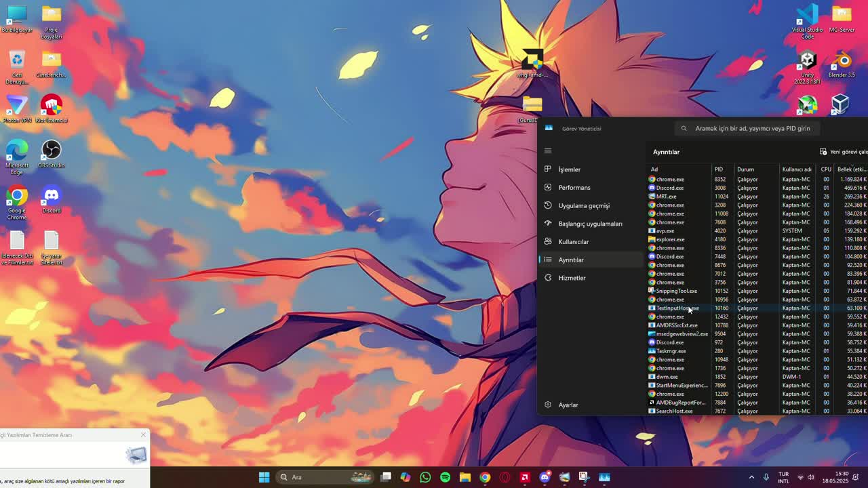Image resolution: width=868 pixels, height=488 pixels.
Task: Click the Task Manager process search box
Action: [751, 128]
